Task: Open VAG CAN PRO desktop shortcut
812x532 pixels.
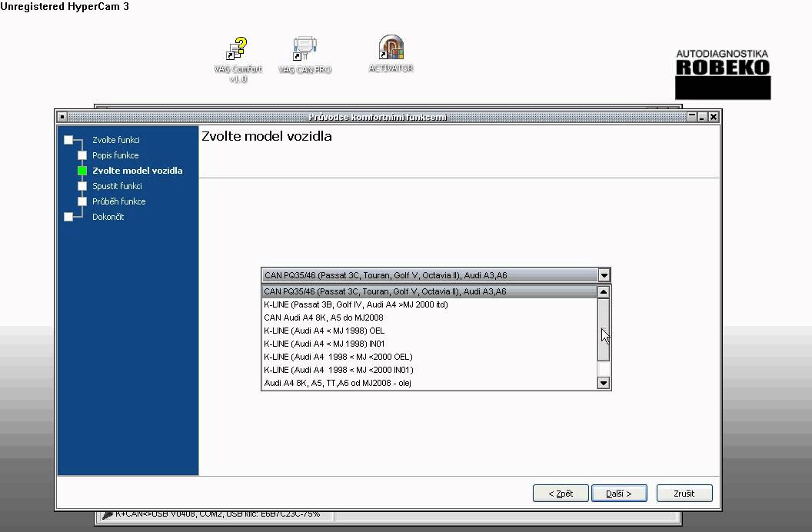Action: (304, 55)
